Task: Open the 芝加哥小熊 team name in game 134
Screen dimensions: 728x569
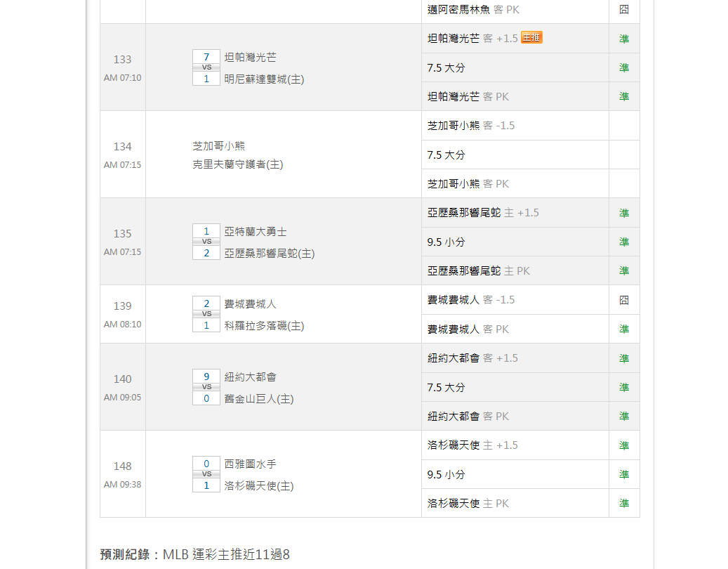Action: (x=218, y=146)
